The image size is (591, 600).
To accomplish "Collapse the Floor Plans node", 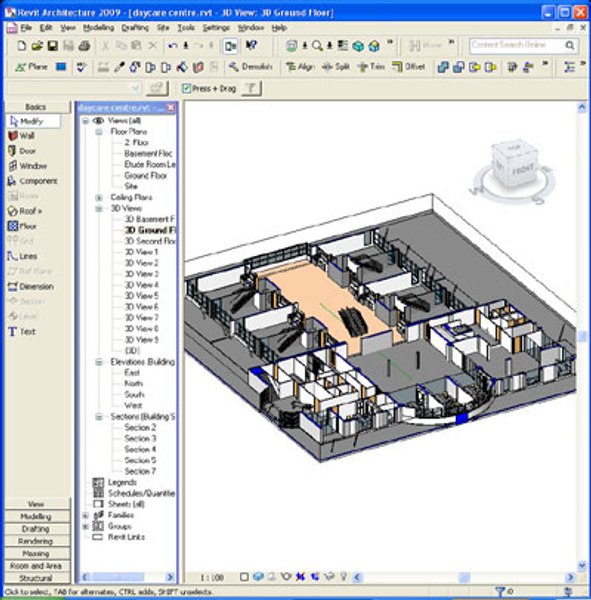I will click(99, 132).
